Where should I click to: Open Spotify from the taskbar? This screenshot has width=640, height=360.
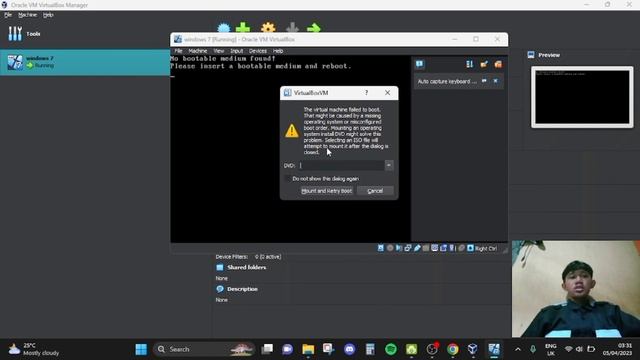391,349
